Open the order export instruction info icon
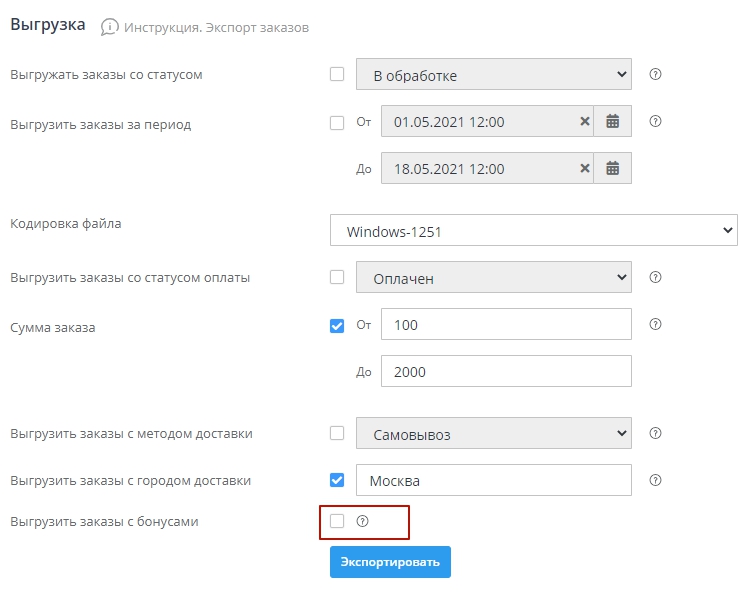740x597 pixels. 109,27
